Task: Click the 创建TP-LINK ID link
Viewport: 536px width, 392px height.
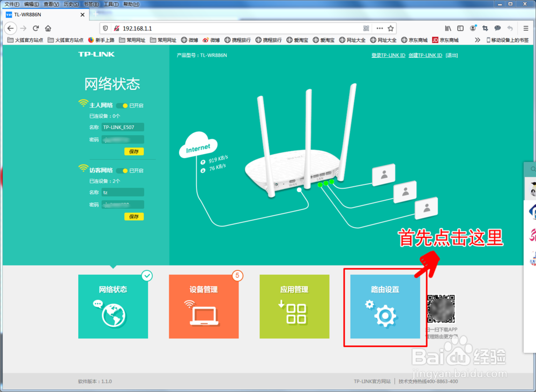Action: (425, 55)
